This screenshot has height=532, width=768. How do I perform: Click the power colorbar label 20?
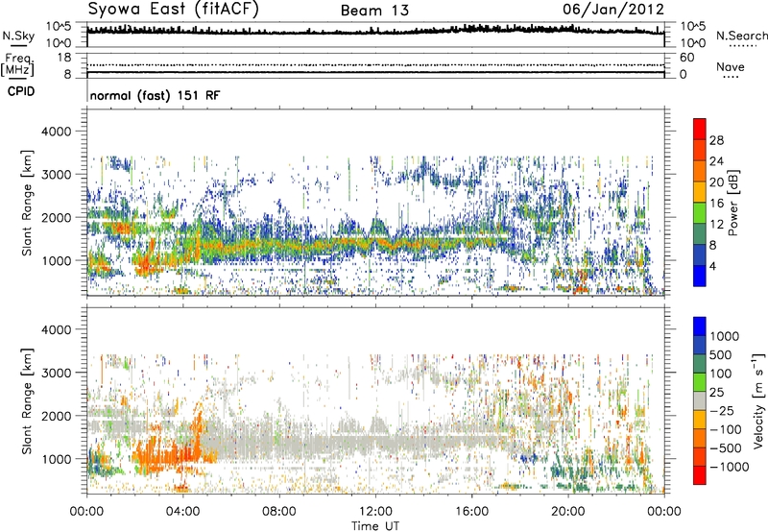pyautogui.click(x=716, y=182)
